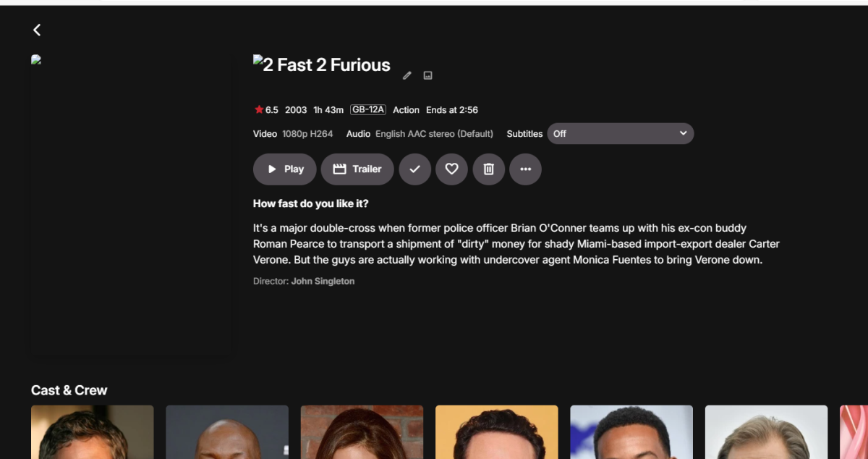Click the 'Cast & Crew' heading

click(69, 390)
